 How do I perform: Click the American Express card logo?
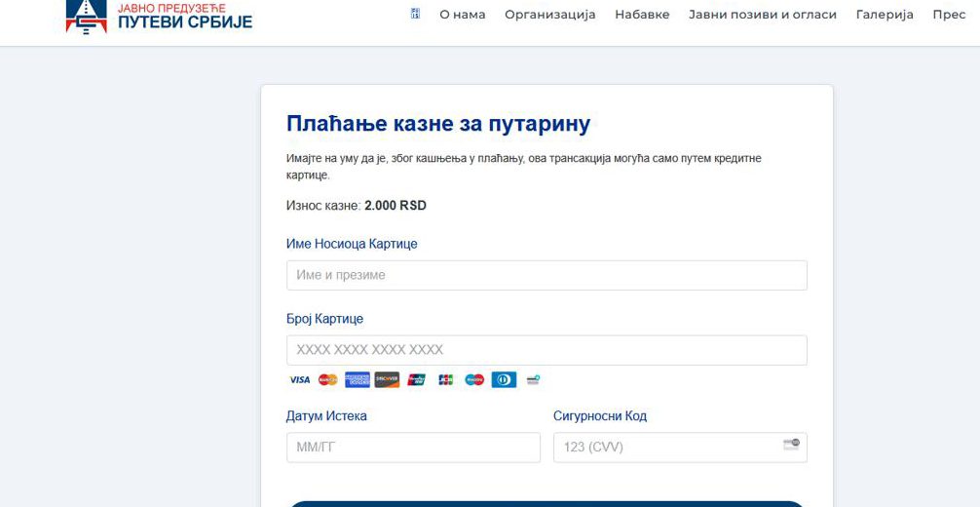[x=357, y=380]
